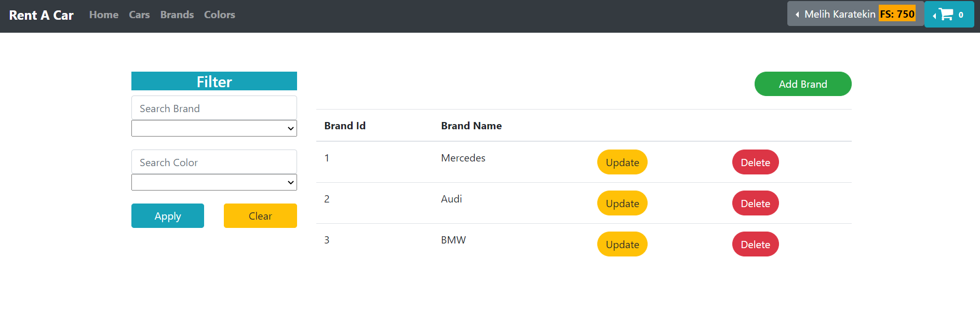Focus the Search Color input field
This screenshot has width=980, height=325.
coord(214,162)
